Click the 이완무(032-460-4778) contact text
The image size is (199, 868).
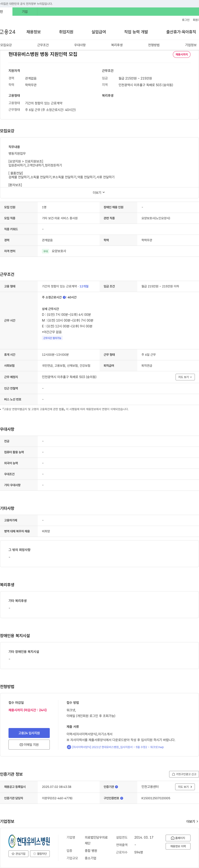pos(57,798)
